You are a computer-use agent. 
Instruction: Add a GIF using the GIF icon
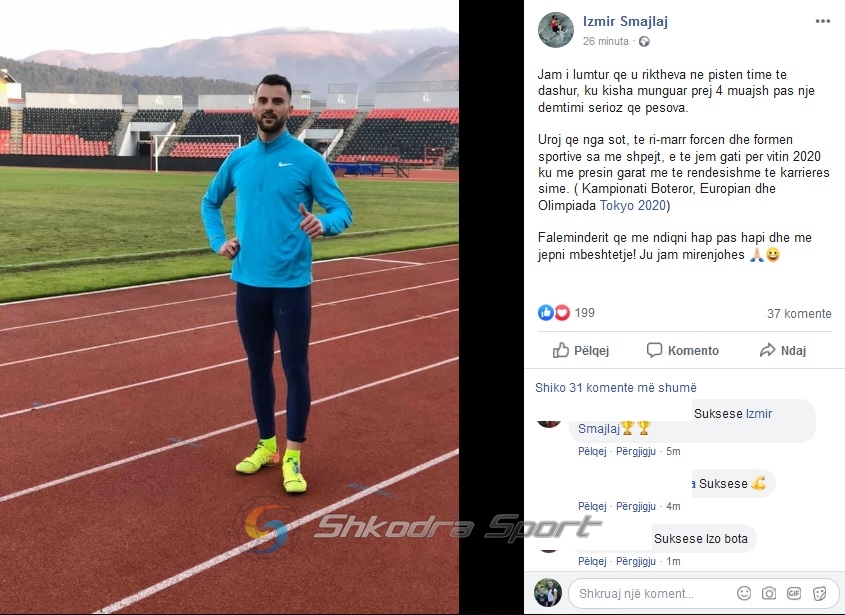pos(794,593)
